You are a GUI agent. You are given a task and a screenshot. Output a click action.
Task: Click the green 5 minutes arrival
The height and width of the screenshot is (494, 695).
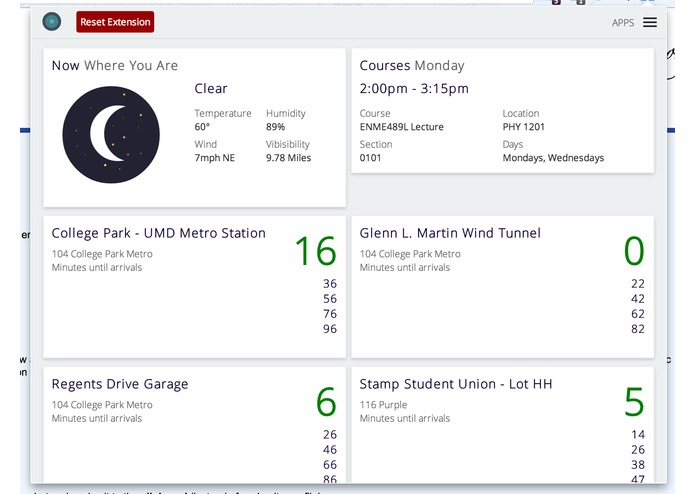point(634,402)
